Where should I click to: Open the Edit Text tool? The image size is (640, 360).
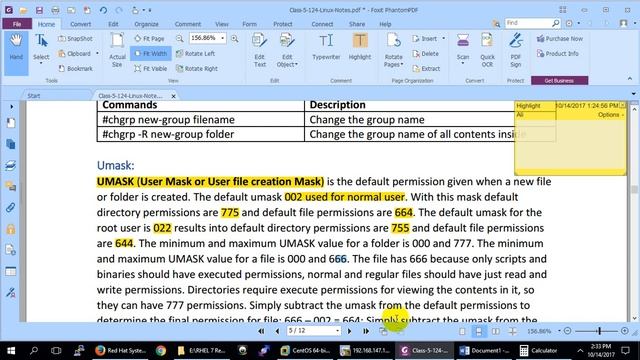tap(260, 50)
